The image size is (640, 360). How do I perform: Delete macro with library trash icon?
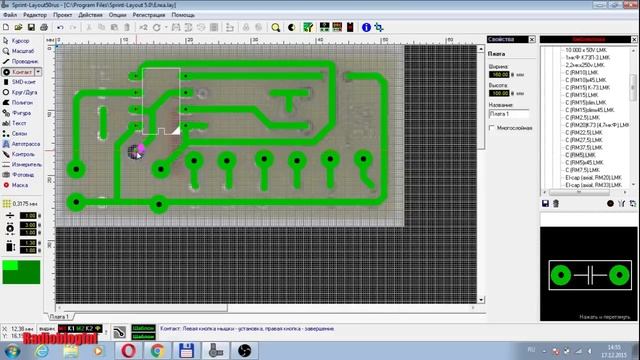coord(556,203)
